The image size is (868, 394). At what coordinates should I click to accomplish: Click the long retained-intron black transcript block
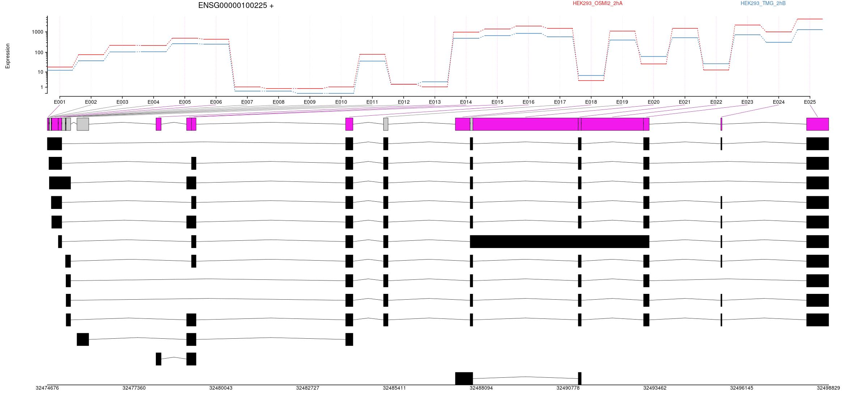559,241
